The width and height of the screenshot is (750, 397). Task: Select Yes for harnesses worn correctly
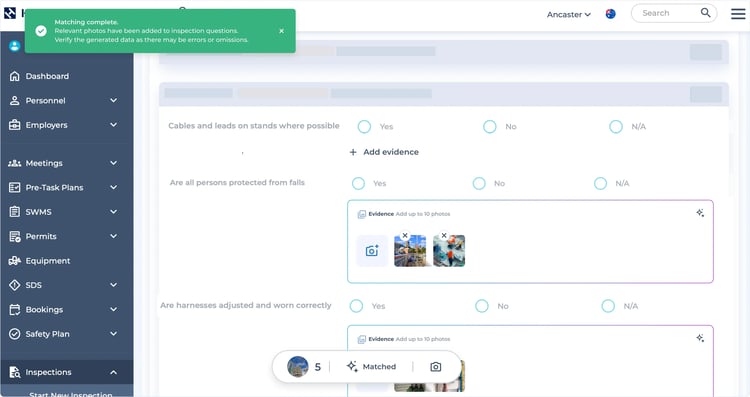pos(356,306)
